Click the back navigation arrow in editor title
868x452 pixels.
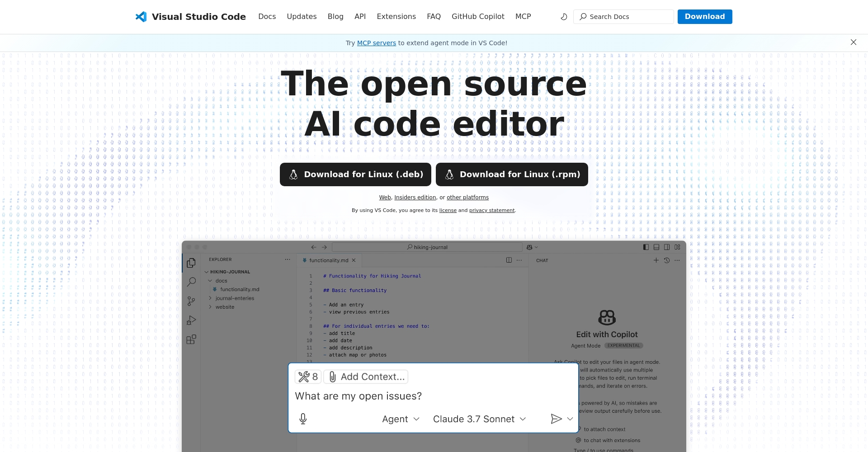(314, 247)
